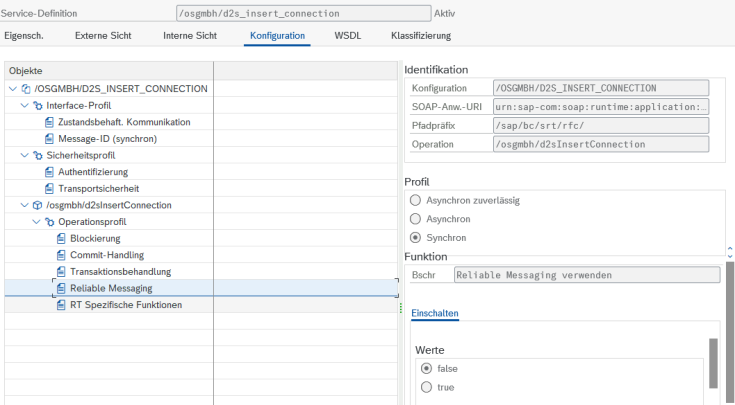Select the Asynchron profile option
The image size is (735, 405).
[x=415, y=219]
